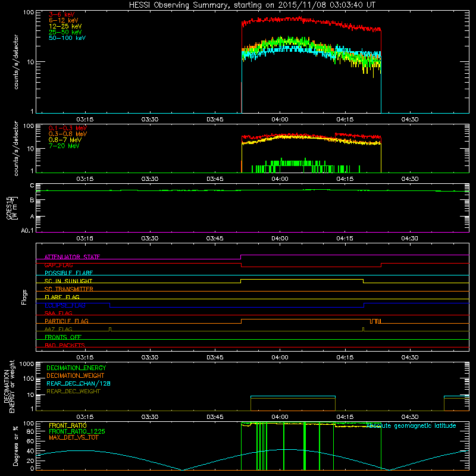Click the 03:45 tick under the decimation panel
The height and width of the screenshot is (476, 476).
coord(215,417)
